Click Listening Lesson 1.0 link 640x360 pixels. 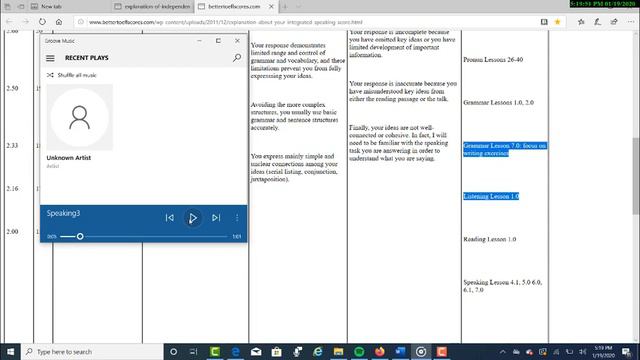[491, 196]
